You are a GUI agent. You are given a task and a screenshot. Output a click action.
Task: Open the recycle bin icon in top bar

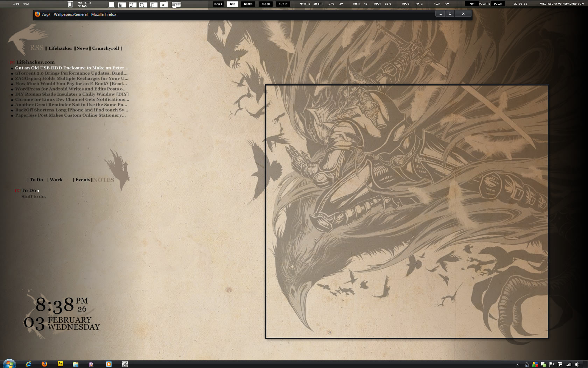[x=70, y=4]
